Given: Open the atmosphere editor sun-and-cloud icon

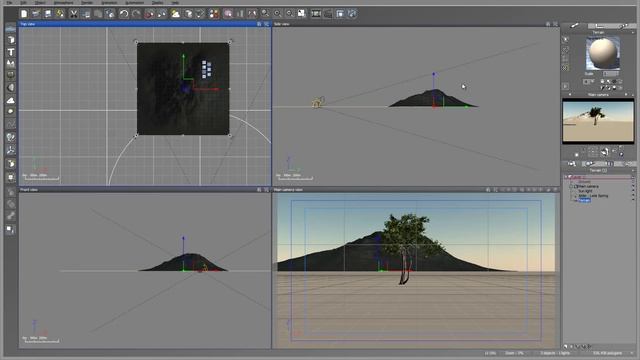Looking at the screenshot, I should point(175,14).
